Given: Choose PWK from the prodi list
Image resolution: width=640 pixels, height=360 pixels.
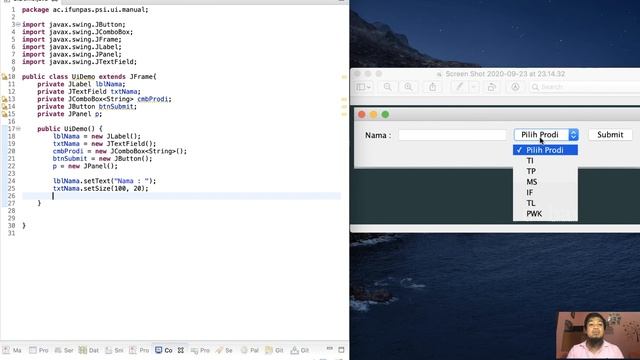Looking at the screenshot, I should (x=545, y=214).
